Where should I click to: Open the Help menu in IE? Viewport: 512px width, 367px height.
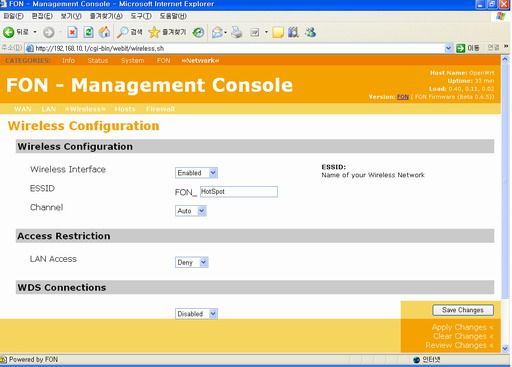(173, 16)
